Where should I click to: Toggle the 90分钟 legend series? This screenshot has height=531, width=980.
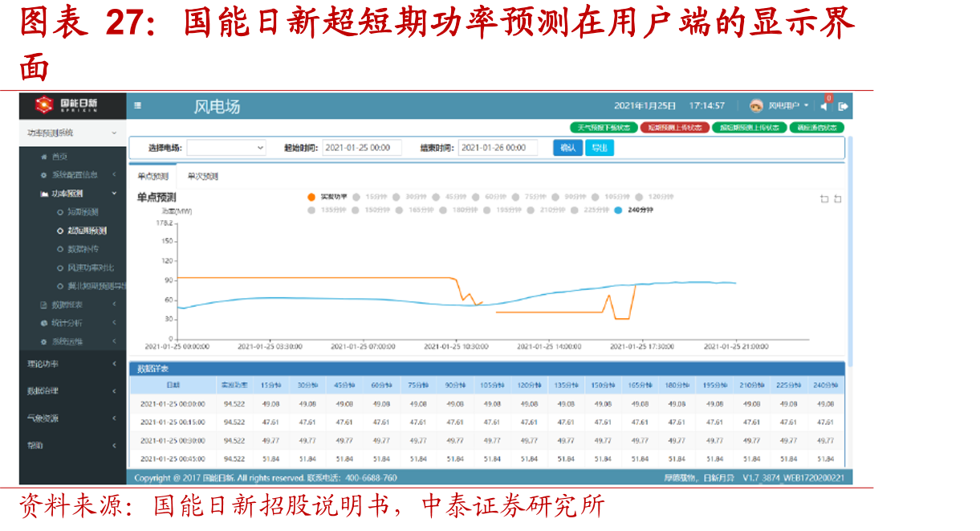tap(571, 197)
